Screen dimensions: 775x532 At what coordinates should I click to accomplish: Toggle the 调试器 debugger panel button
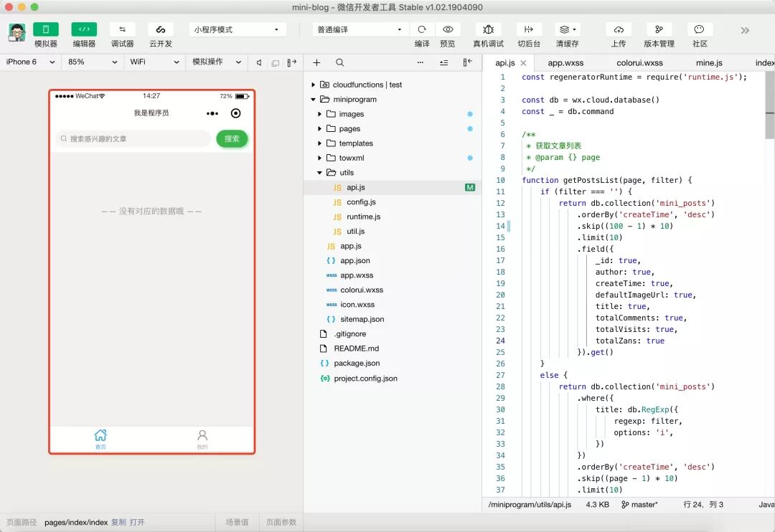click(x=122, y=29)
